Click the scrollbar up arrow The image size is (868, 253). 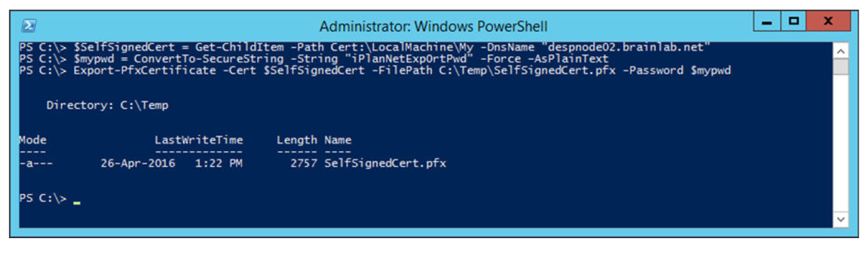[841, 51]
